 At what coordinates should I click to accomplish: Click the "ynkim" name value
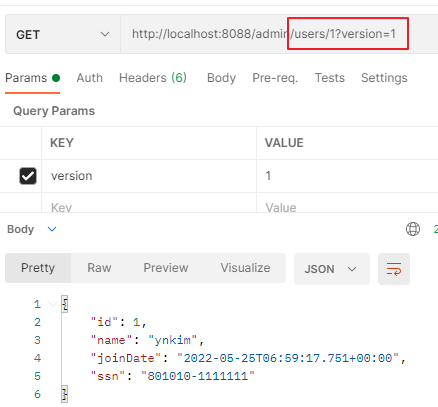pyautogui.click(x=173, y=340)
